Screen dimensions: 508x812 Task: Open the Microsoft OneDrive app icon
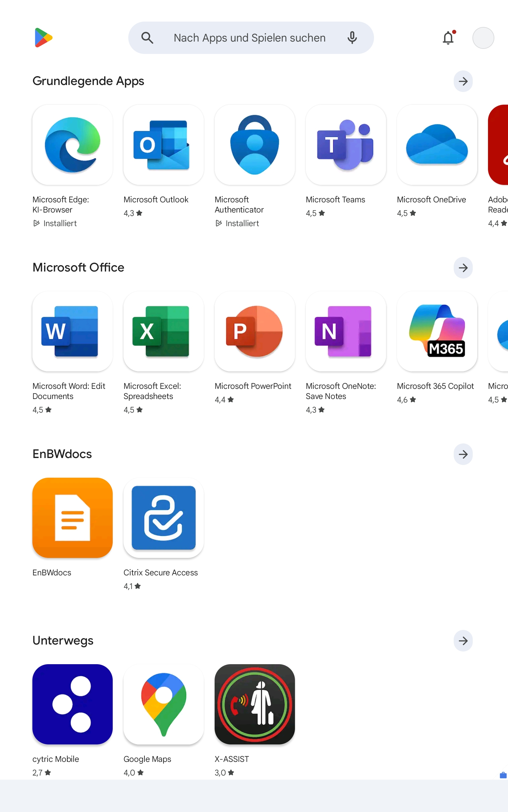point(437,145)
